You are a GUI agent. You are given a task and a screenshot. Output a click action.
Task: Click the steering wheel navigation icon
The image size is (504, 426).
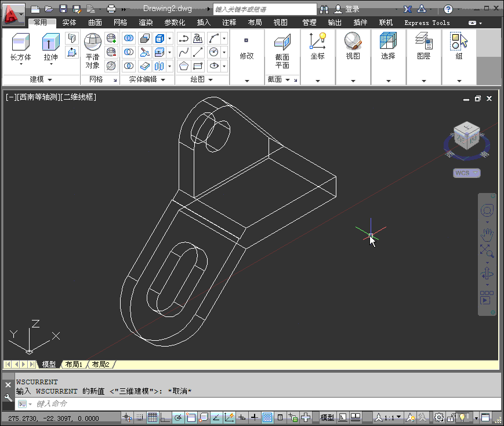487,211
